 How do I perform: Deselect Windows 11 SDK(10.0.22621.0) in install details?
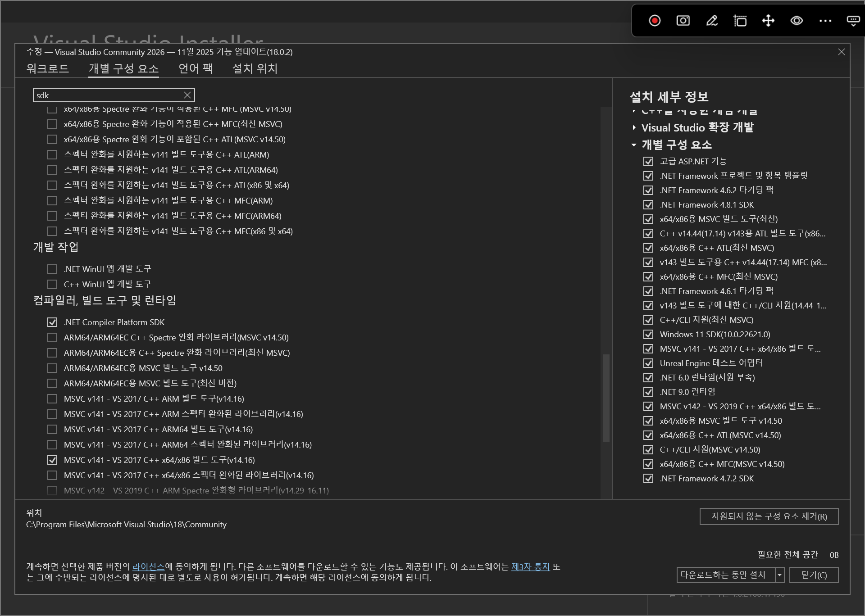[648, 335]
